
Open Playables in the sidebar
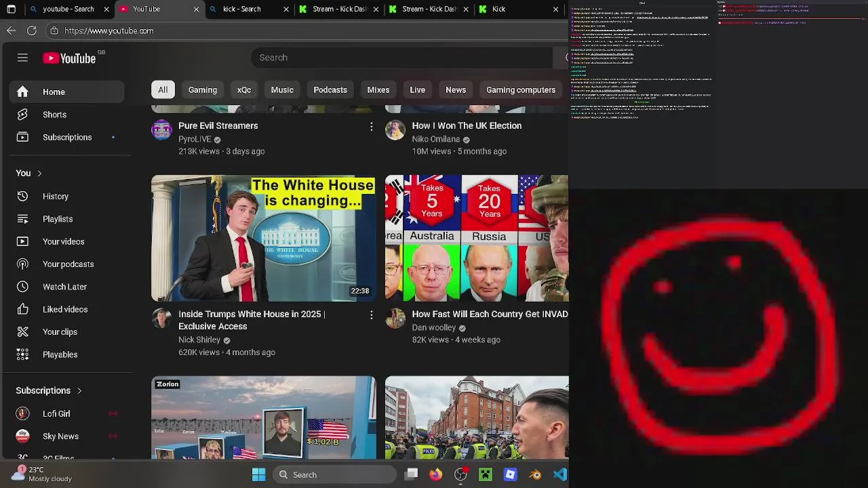coord(66,354)
